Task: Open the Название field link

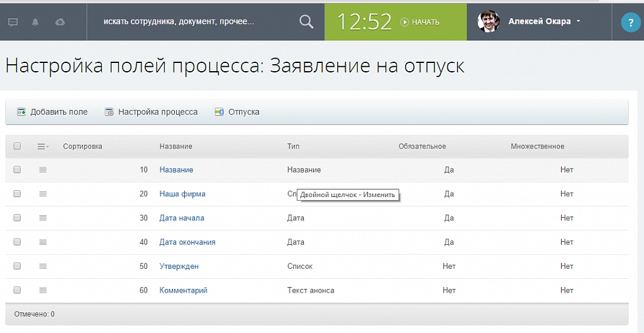Action: coord(176,170)
